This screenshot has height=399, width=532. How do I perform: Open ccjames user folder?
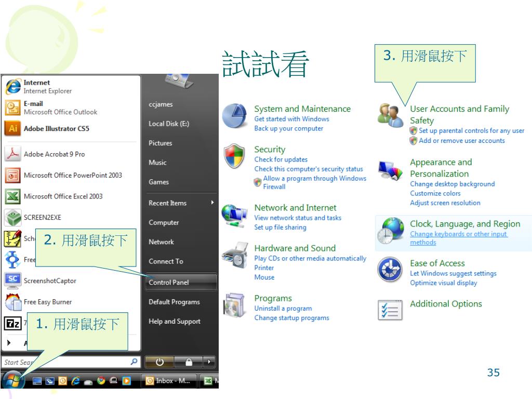(x=161, y=104)
